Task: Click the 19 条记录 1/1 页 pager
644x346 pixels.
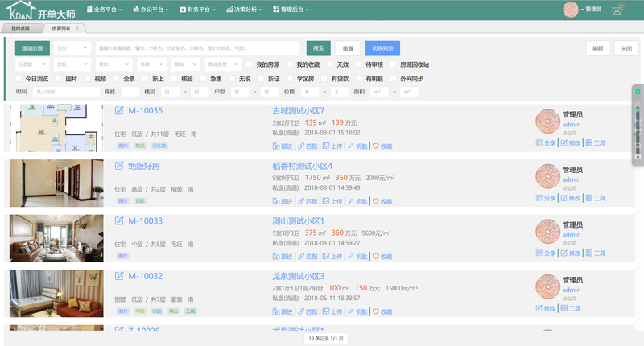Action: click(326, 339)
